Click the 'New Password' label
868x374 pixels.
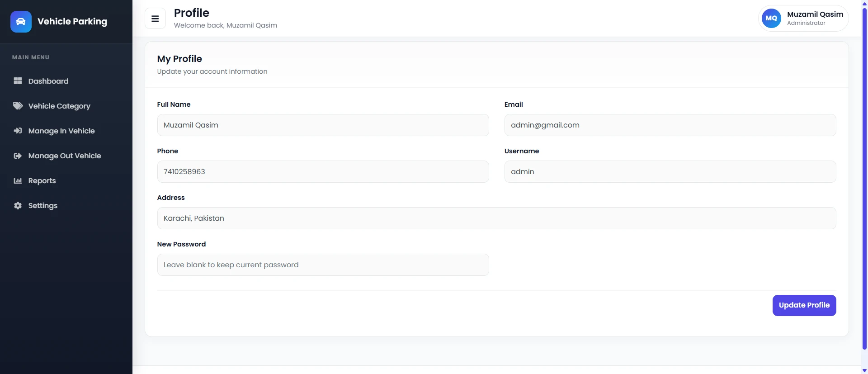tap(181, 244)
